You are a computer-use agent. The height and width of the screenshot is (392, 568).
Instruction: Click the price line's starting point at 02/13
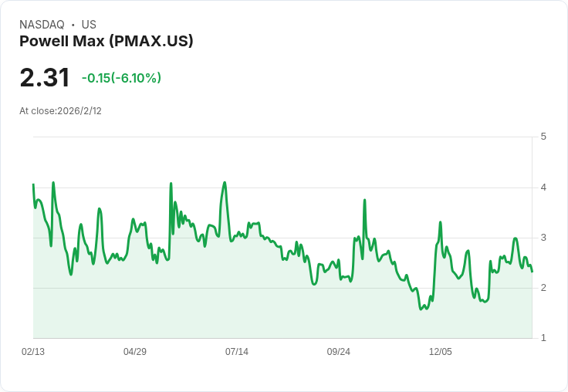[33, 184]
